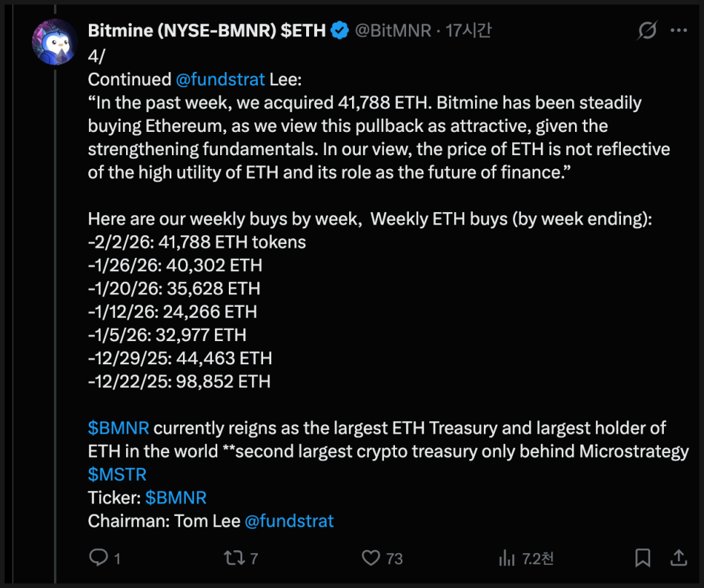The height and width of the screenshot is (588, 704).
Task: Open @fundstrat next to Chairman Tom Lee
Action: click(x=289, y=521)
